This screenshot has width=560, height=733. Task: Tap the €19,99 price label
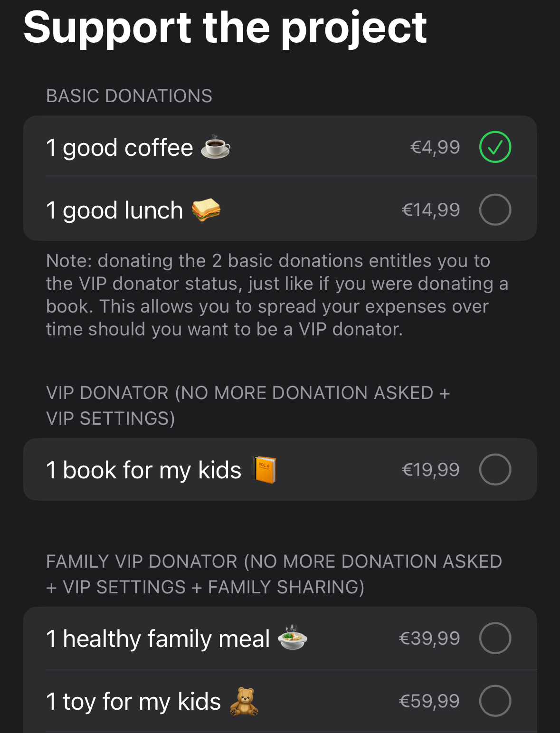click(x=431, y=470)
